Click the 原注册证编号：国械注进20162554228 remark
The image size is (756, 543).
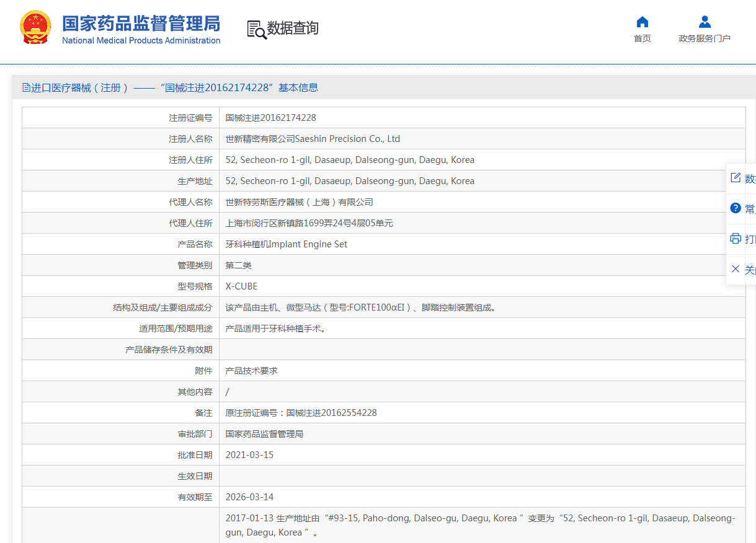pyautogui.click(x=301, y=413)
